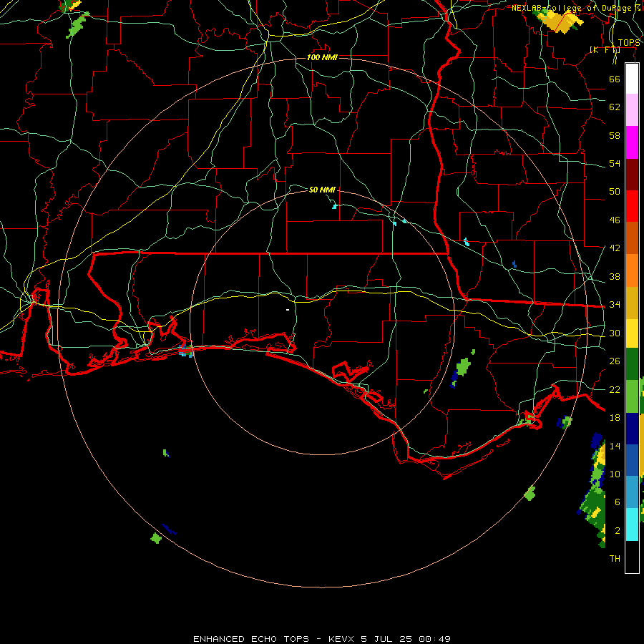The height and width of the screenshot is (644, 644).
Task: Click the "54" legend value
Action: tap(615, 163)
